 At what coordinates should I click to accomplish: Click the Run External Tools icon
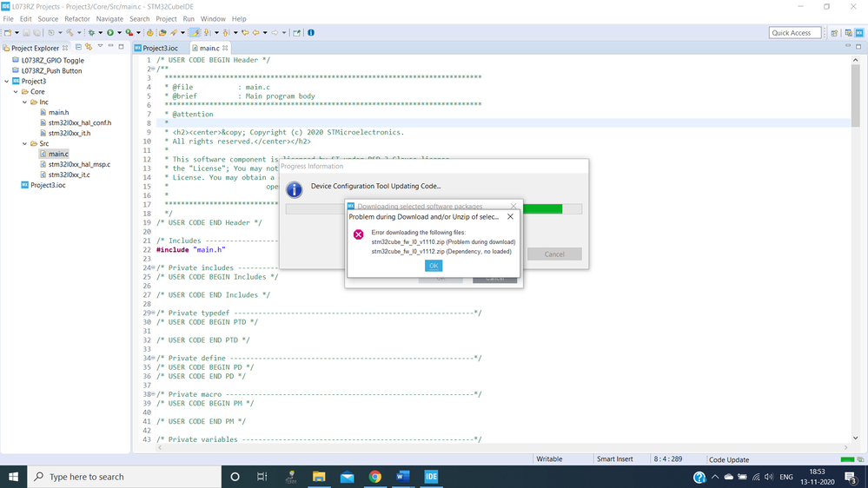click(x=129, y=33)
